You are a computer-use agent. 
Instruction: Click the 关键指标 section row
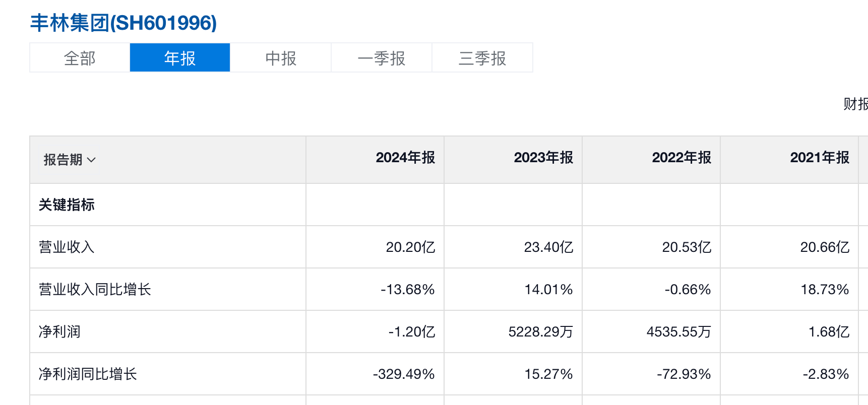pos(67,205)
